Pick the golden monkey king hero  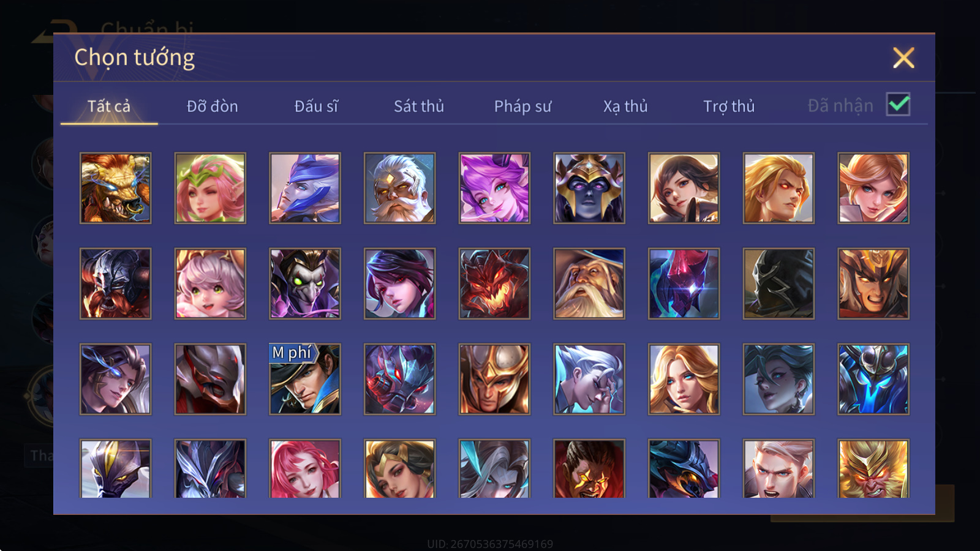click(x=873, y=468)
